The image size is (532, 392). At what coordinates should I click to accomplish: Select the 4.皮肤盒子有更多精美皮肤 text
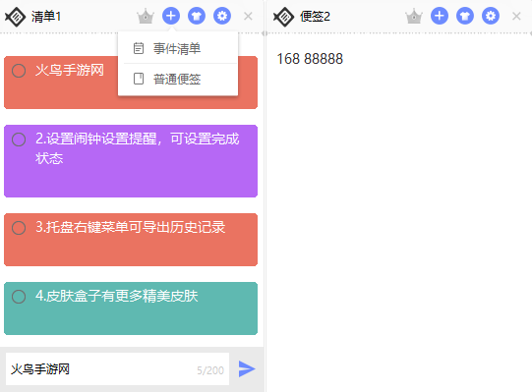(x=116, y=296)
